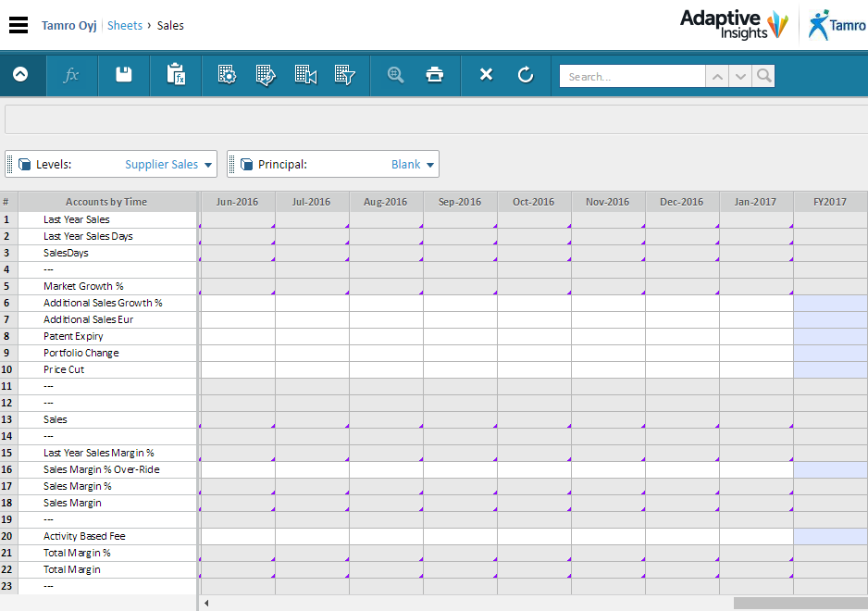Screen dimensions: 868x611
Task: Select the FY2017 column header
Action: [x=830, y=202]
